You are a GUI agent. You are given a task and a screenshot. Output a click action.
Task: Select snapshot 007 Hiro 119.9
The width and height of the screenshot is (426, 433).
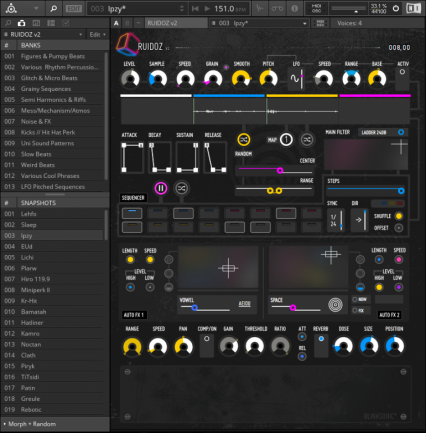click(x=52, y=279)
